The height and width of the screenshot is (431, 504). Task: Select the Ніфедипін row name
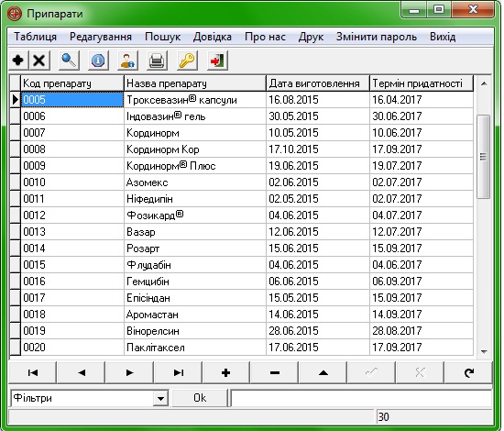(195, 199)
